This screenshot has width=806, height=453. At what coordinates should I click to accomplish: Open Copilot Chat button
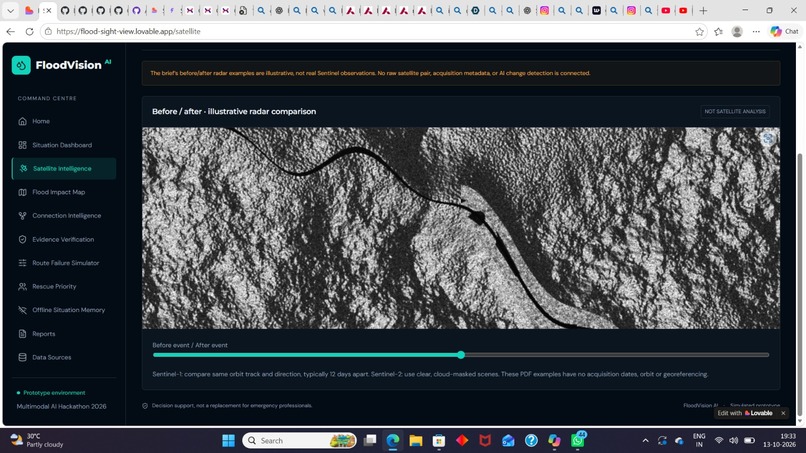pyautogui.click(x=784, y=31)
